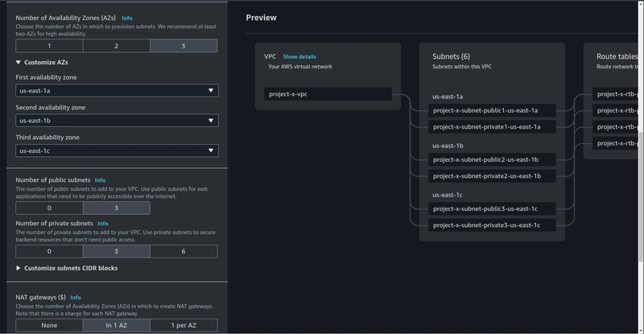Select project-x-subnet-private1-us-east-1a in preview
644x334 pixels.
pos(492,127)
